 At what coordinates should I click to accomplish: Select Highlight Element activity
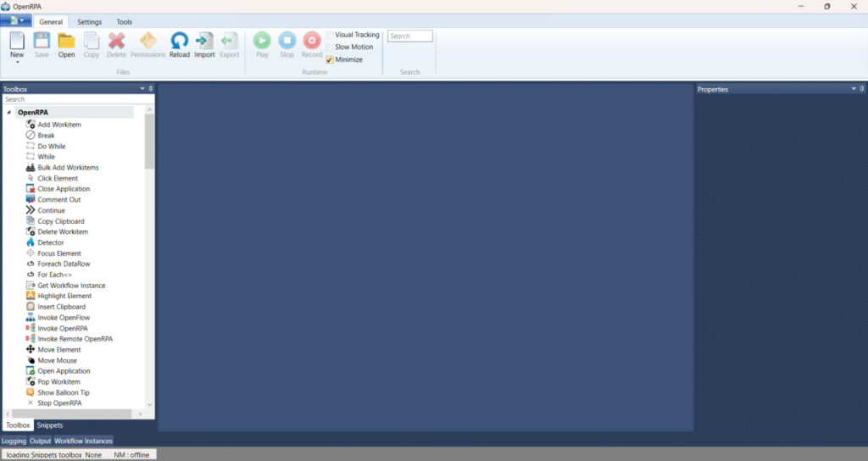point(58,296)
